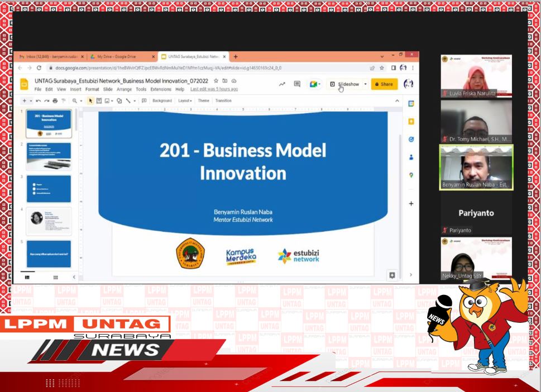541x392 pixels.
Task: Open the Google account avatar in Slides
Action: click(x=409, y=84)
